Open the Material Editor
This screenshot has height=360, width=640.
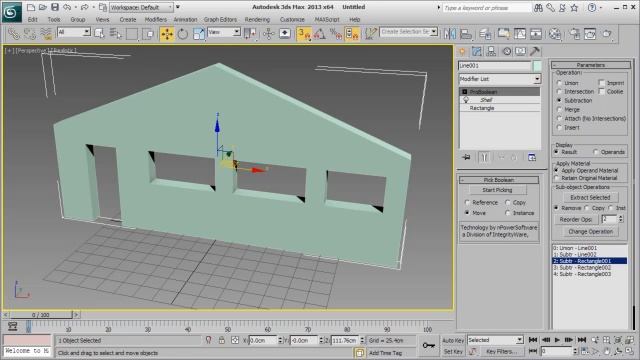[554, 34]
